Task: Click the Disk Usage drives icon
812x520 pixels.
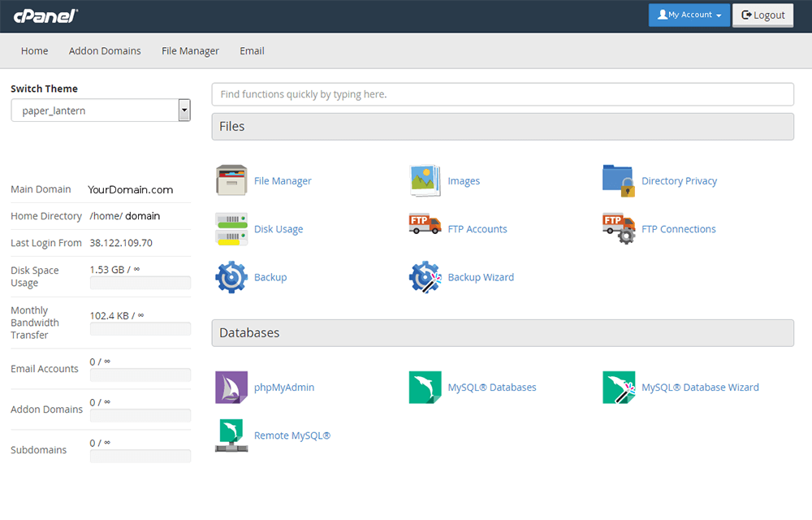Action: tap(231, 228)
